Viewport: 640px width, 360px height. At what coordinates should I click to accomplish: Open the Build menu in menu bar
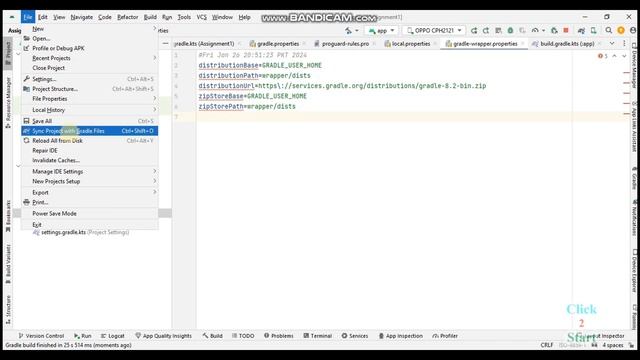tap(150, 17)
